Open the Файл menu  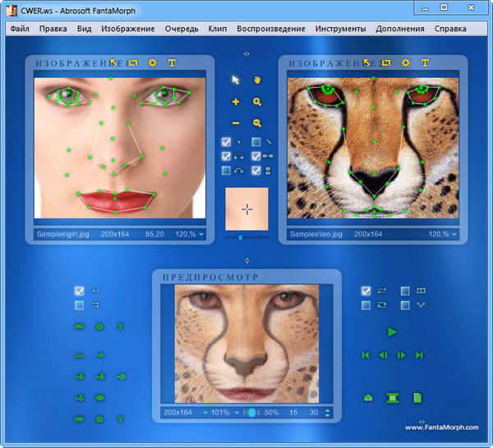pos(20,29)
